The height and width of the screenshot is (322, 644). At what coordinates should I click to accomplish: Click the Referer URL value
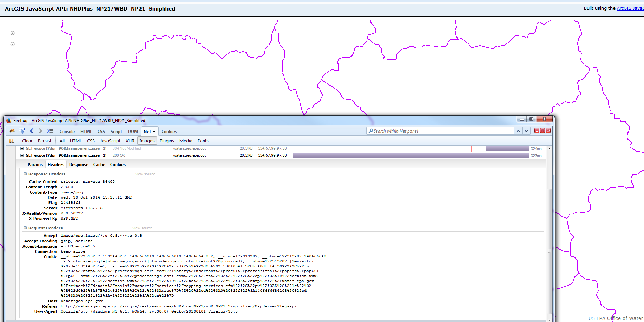pos(178,306)
